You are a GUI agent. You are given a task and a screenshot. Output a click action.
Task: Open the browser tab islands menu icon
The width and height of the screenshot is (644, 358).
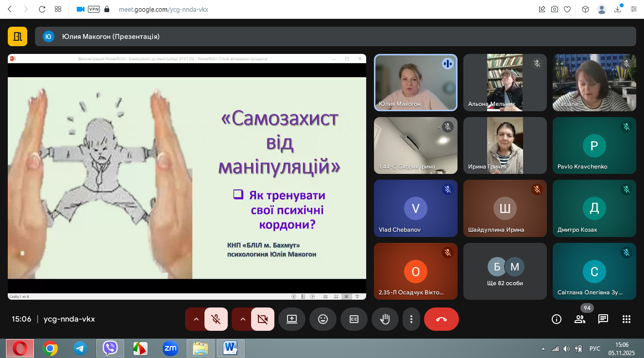point(58,9)
